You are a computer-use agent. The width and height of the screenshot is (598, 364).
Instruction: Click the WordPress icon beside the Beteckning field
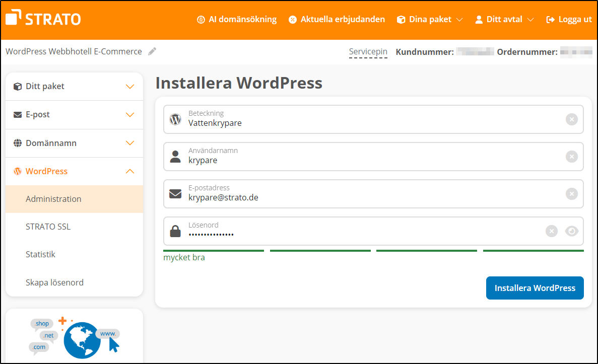point(175,119)
